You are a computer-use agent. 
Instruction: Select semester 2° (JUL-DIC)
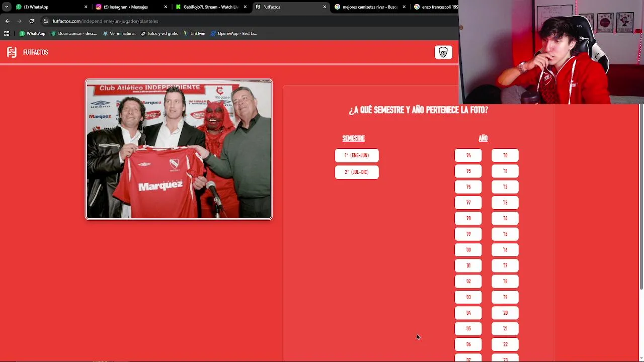point(357,172)
